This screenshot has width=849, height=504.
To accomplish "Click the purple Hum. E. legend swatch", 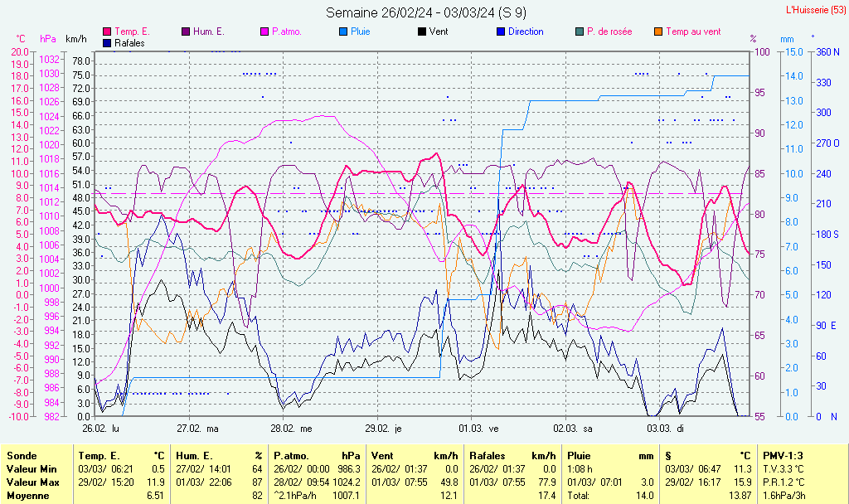I will [186, 31].
